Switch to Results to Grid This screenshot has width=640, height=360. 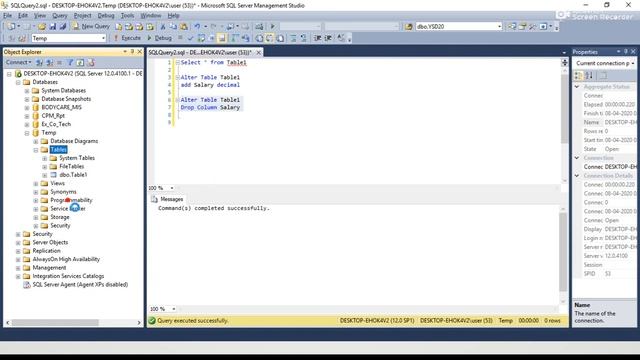269,38
